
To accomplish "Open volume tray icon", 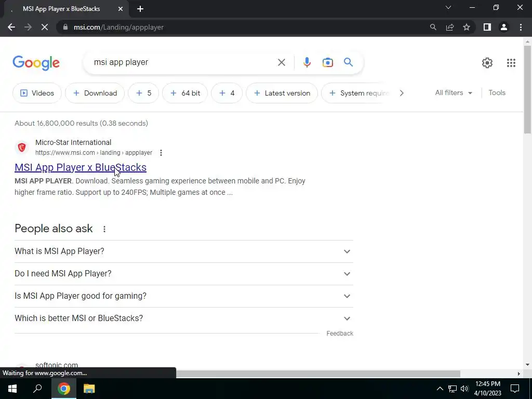I will [x=464, y=389].
